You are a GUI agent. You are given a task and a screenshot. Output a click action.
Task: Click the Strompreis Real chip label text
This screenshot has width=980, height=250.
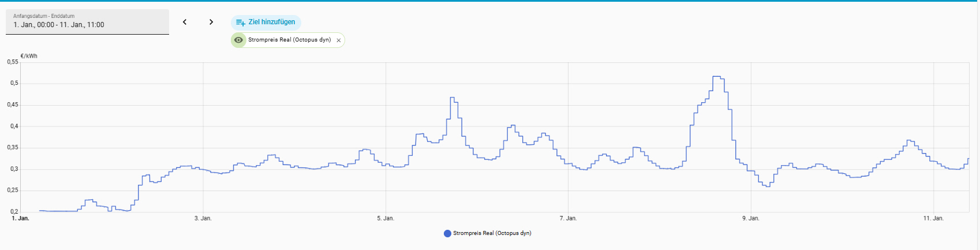pos(289,40)
